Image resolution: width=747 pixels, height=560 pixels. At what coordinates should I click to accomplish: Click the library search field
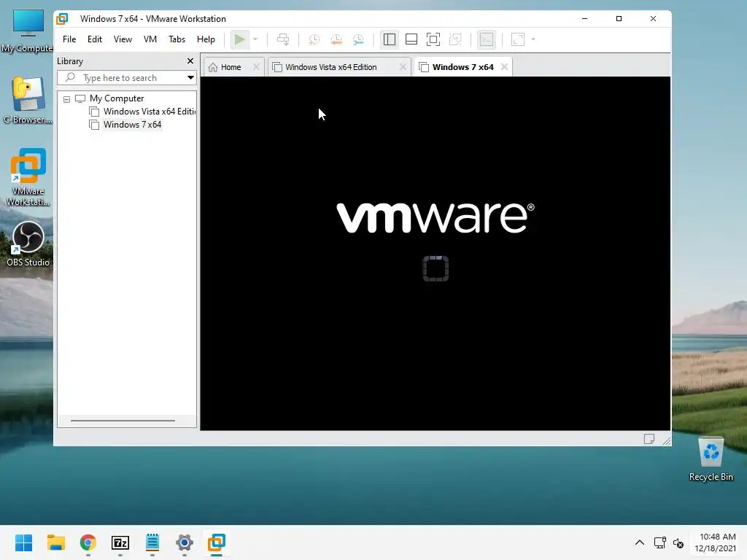[x=128, y=77]
